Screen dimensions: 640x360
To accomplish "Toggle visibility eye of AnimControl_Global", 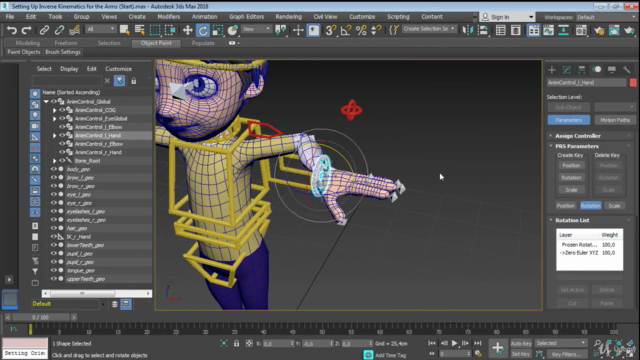I will (53, 101).
